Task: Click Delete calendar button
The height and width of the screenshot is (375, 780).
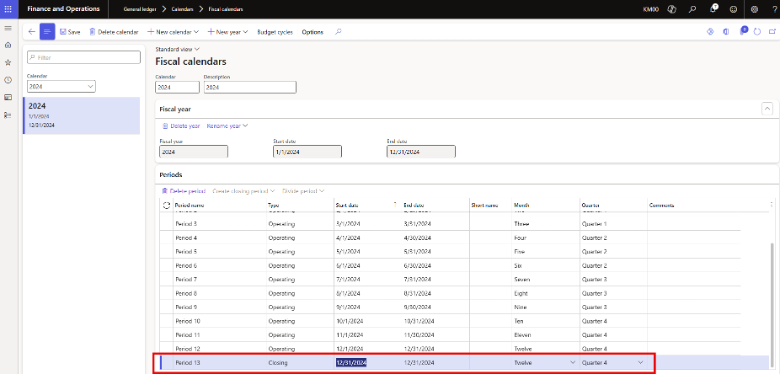Action: [x=113, y=32]
